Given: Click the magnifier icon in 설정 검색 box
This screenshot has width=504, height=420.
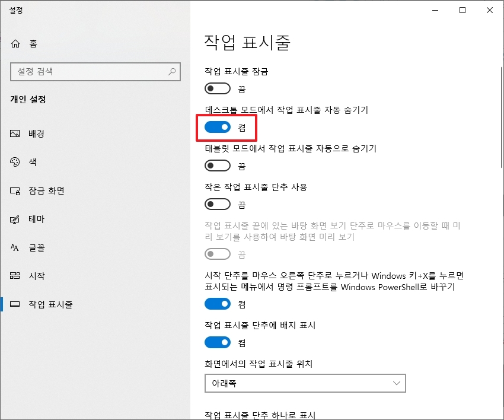Looking at the screenshot, I should tap(173, 72).
